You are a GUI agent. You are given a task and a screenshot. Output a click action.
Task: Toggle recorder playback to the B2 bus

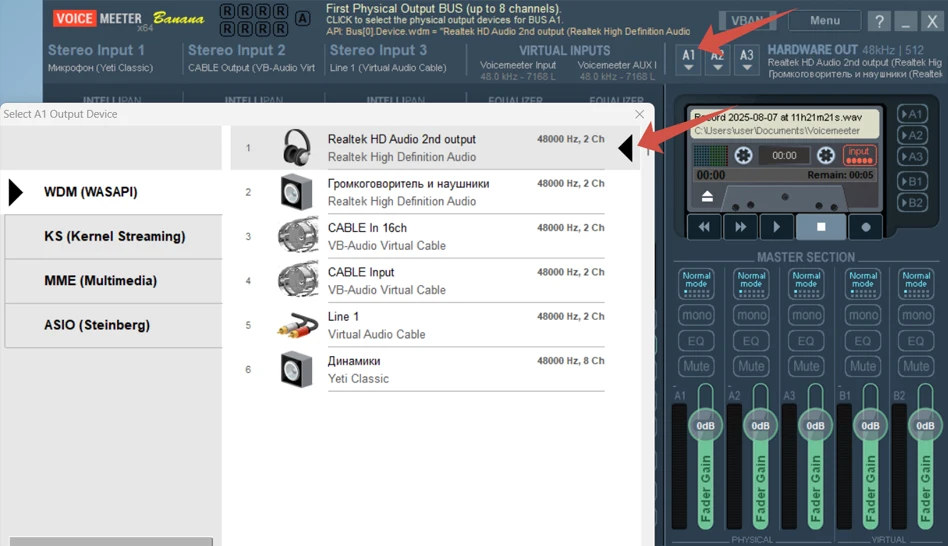[911, 202]
